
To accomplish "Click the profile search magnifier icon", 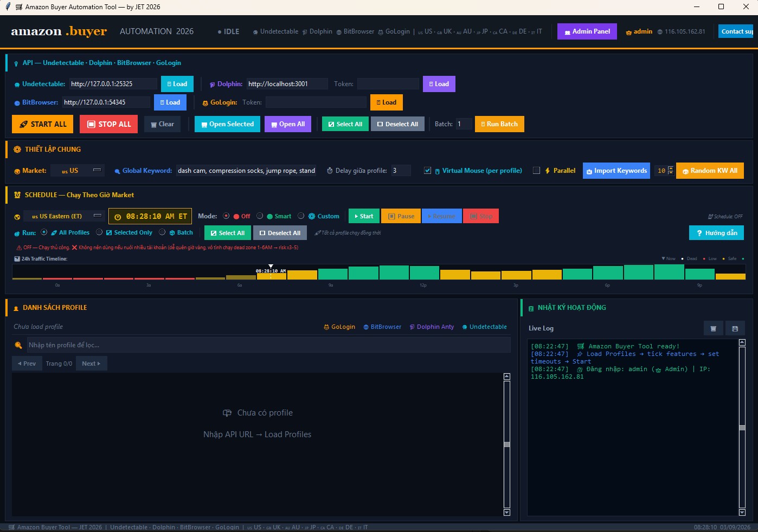I will click(18, 345).
